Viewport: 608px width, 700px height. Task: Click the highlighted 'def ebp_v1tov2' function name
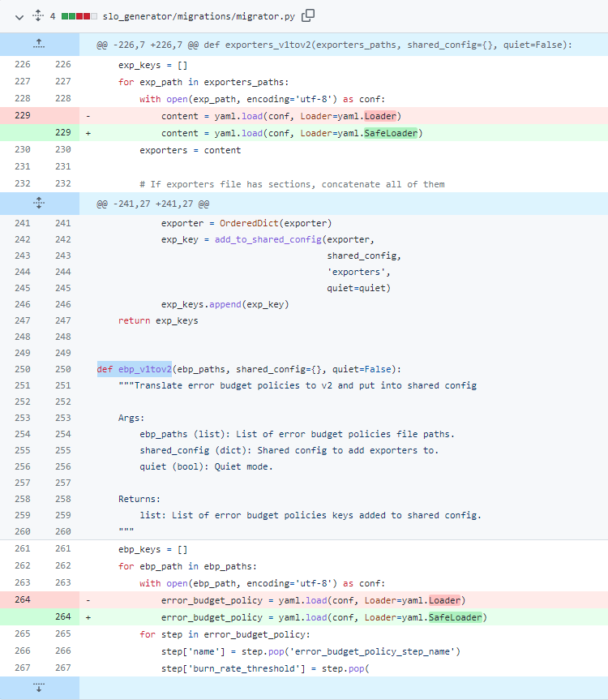coord(135,369)
